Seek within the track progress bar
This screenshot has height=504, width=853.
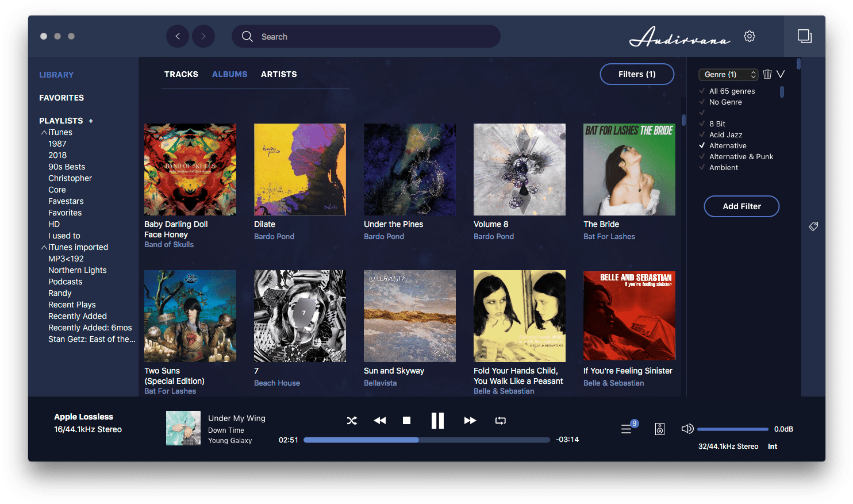[x=427, y=440]
